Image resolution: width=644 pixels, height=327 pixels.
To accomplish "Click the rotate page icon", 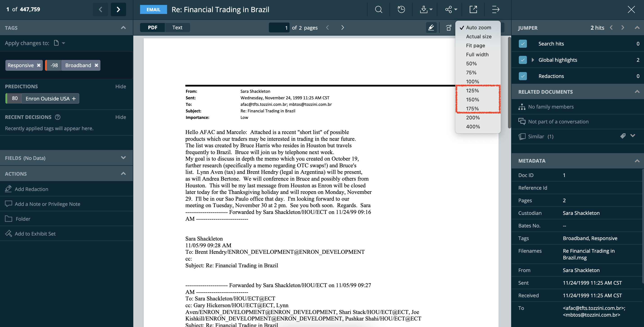I will coord(449,27).
